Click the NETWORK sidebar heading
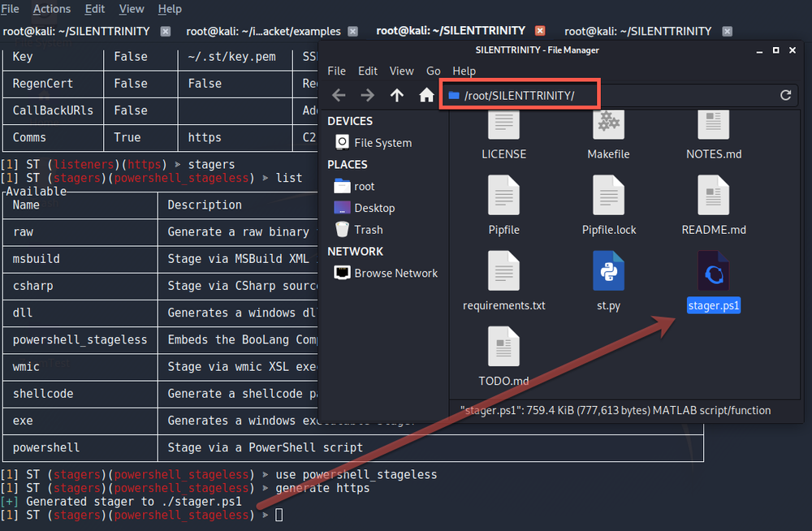 coord(356,251)
